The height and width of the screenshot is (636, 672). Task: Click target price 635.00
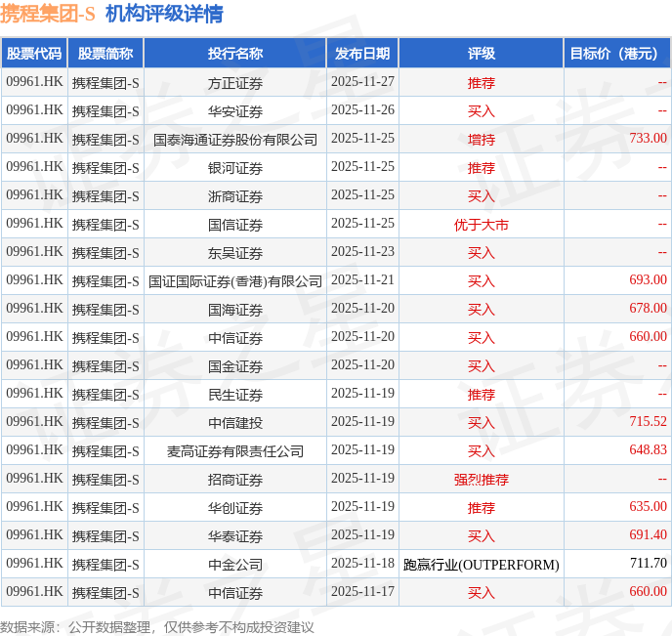(x=648, y=506)
